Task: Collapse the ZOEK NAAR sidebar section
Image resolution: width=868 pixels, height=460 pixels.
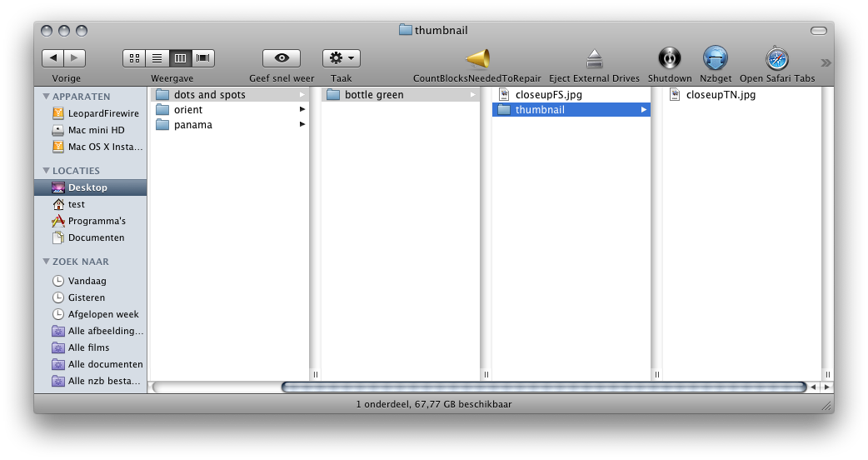Action: click(x=46, y=262)
